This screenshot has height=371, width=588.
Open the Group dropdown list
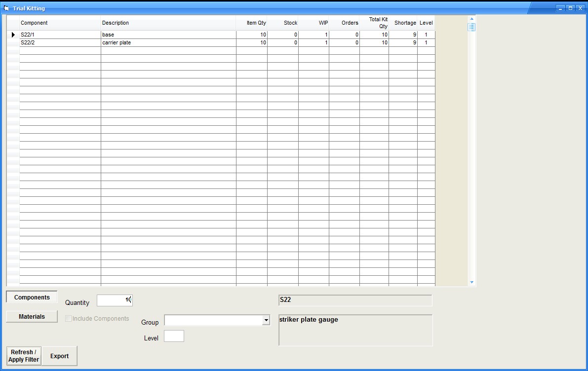click(x=266, y=320)
